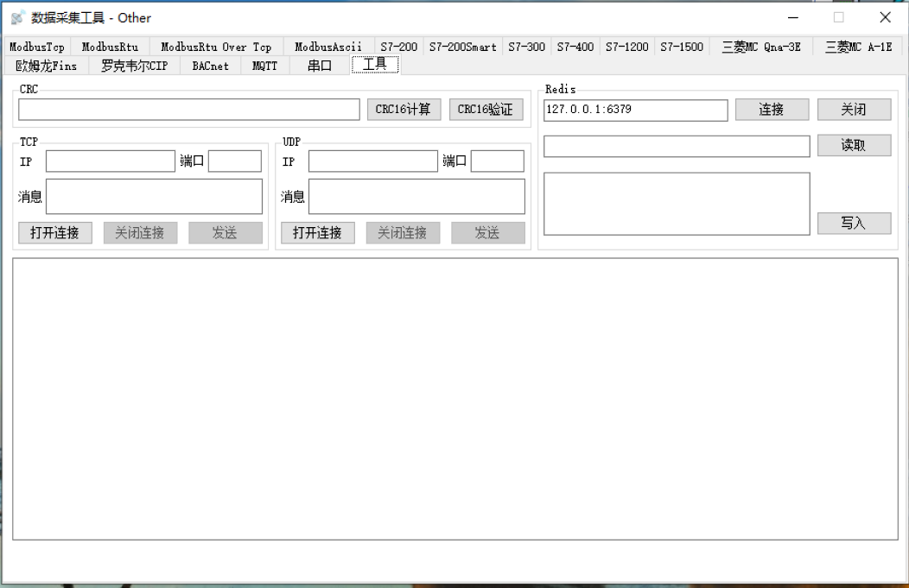Open the 欧姆龙Fins tab
Image resolution: width=909 pixels, height=588 pixels.
[x=47, y=66]
